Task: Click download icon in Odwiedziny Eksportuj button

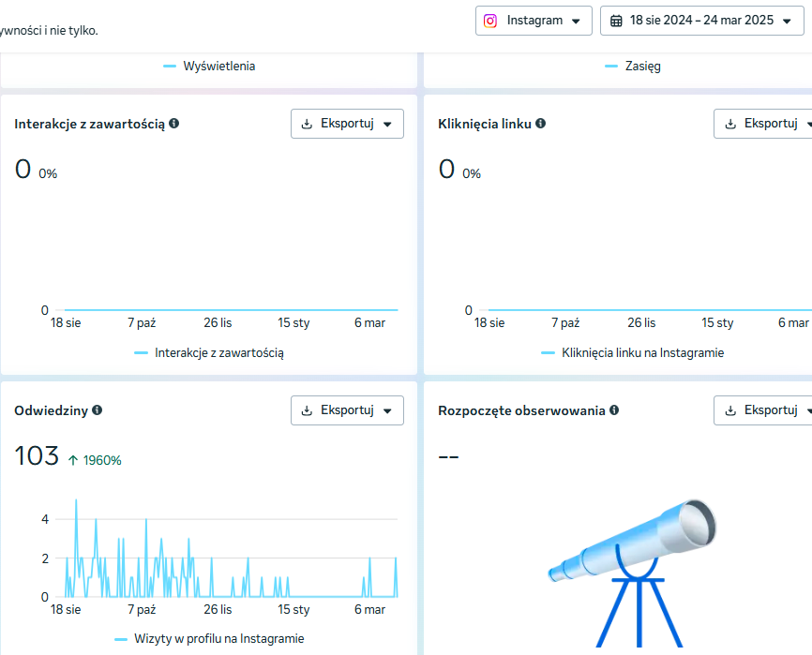Action: (x=307, y=410)
